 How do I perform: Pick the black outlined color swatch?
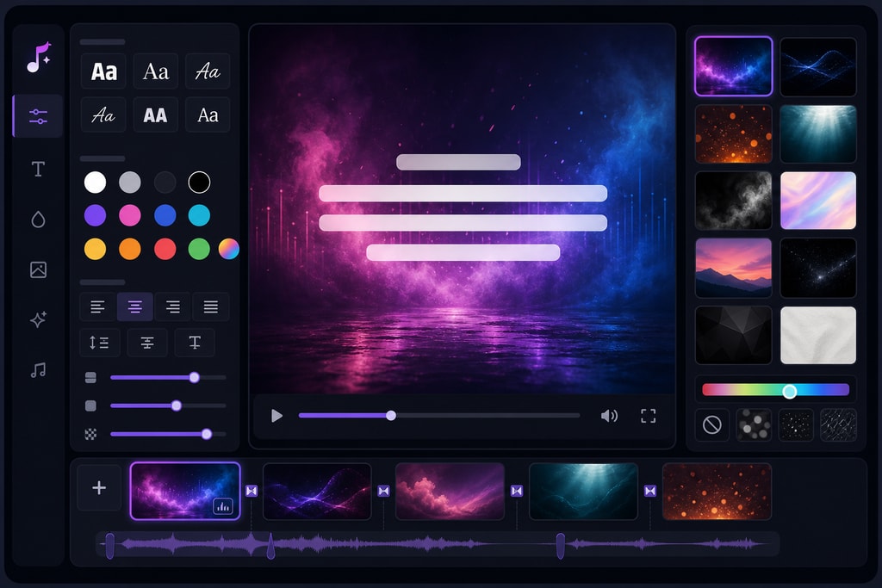coord(199,183)
